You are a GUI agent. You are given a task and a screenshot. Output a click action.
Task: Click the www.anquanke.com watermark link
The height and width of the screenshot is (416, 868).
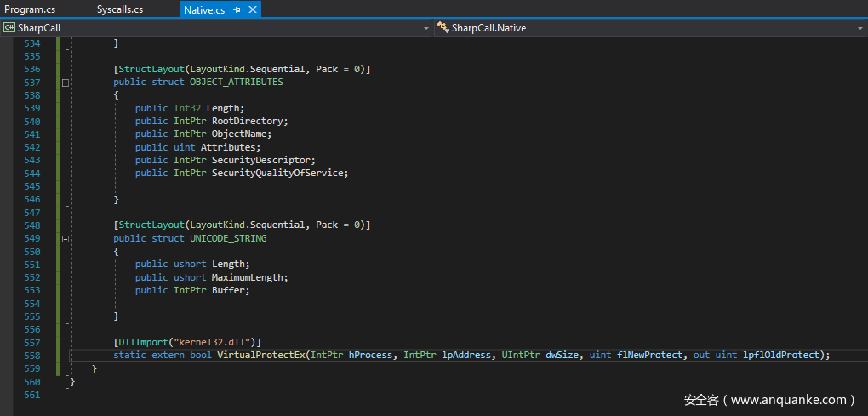click(790, 400)
